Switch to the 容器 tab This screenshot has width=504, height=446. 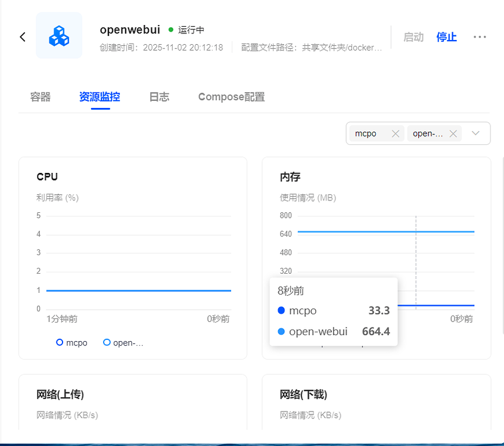[x=41, y=97]
